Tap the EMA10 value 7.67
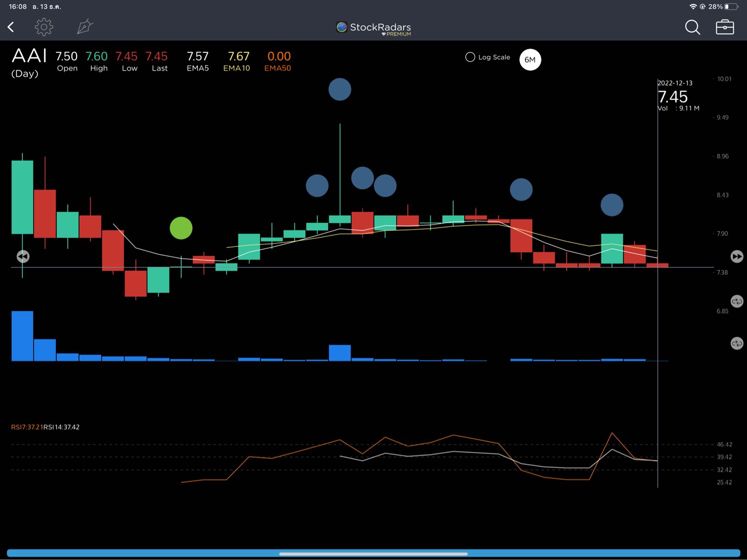Image resolution: width=747 pixels, height=560 pixels. tap(238, 56)
